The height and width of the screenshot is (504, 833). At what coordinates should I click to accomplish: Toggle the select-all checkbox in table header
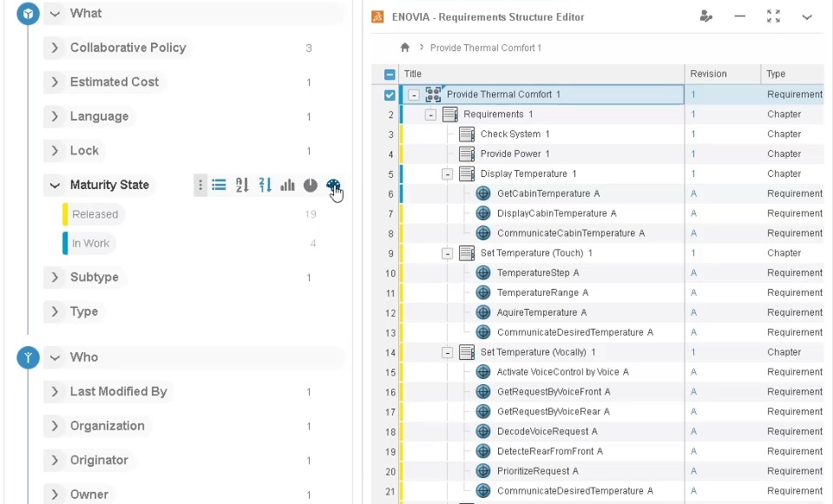(x=390, y=75)
